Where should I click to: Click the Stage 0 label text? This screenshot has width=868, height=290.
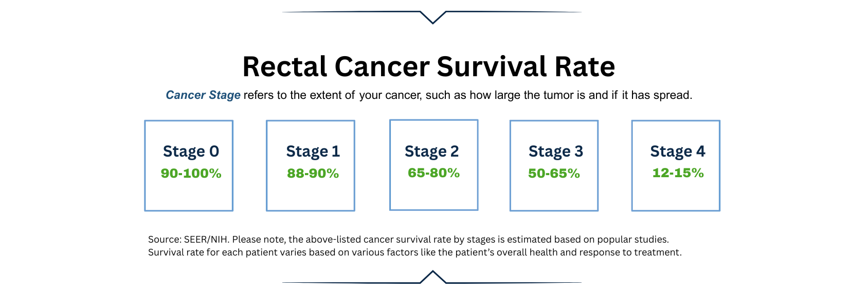click(191, 151)
